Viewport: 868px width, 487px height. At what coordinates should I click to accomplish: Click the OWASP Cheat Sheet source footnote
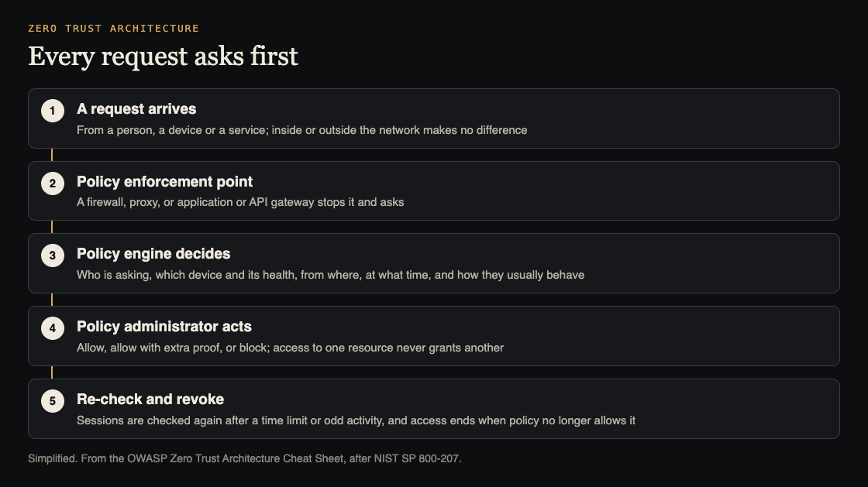coord(245,458)
